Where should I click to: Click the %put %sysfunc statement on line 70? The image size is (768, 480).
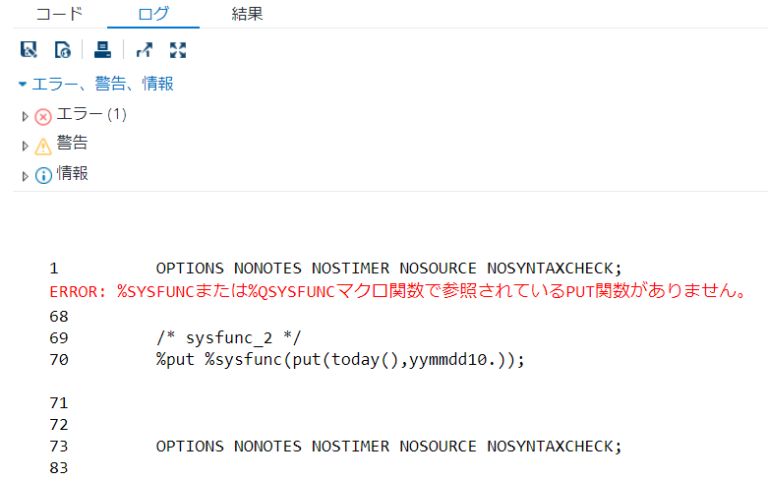coord(340,360)
